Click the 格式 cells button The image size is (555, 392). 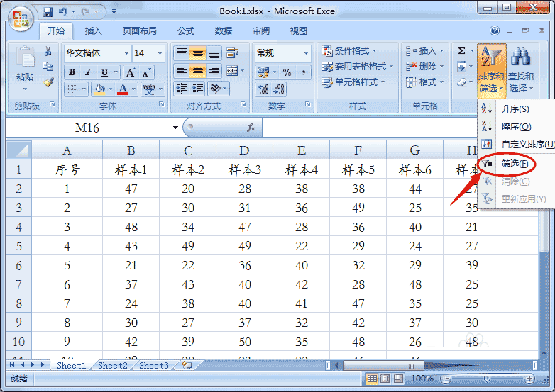(424, 82)
